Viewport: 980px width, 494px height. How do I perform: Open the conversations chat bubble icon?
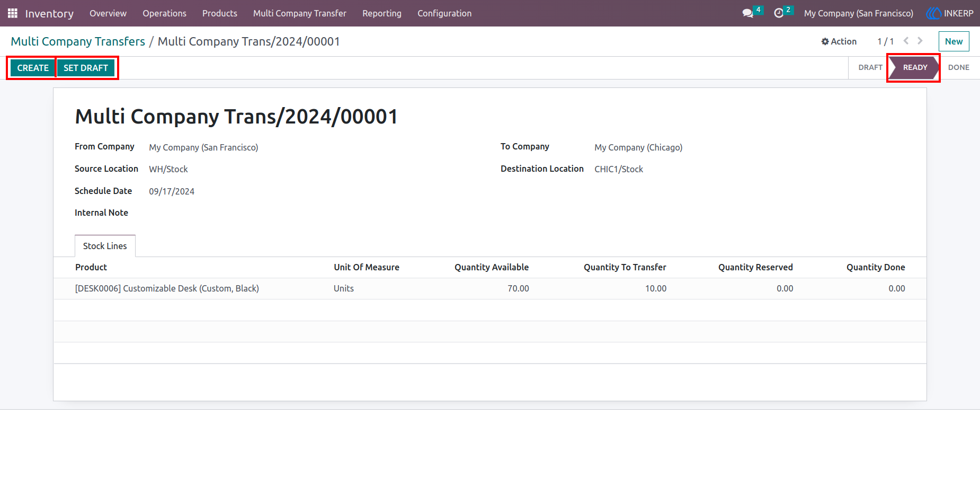pos(747,13)
